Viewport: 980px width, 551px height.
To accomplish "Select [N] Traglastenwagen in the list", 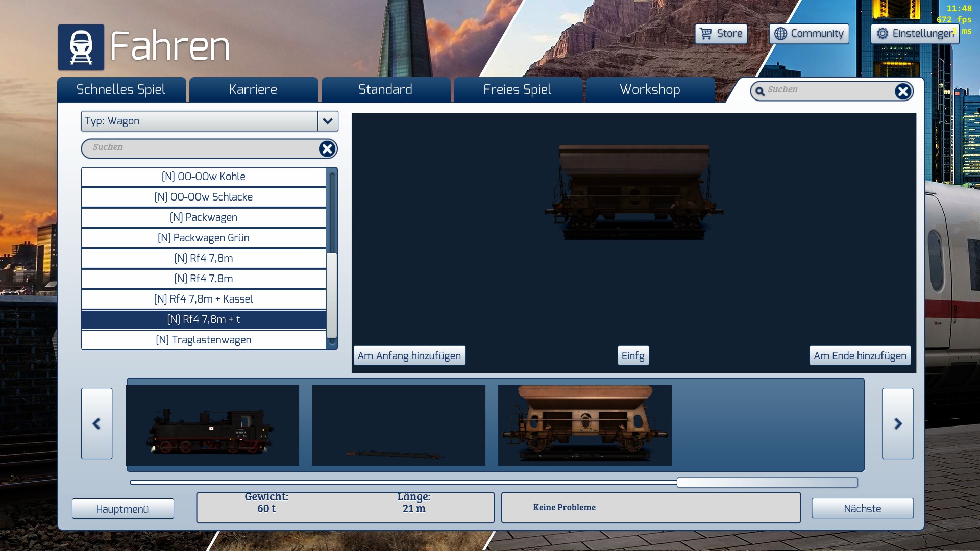I will [203, 340].
